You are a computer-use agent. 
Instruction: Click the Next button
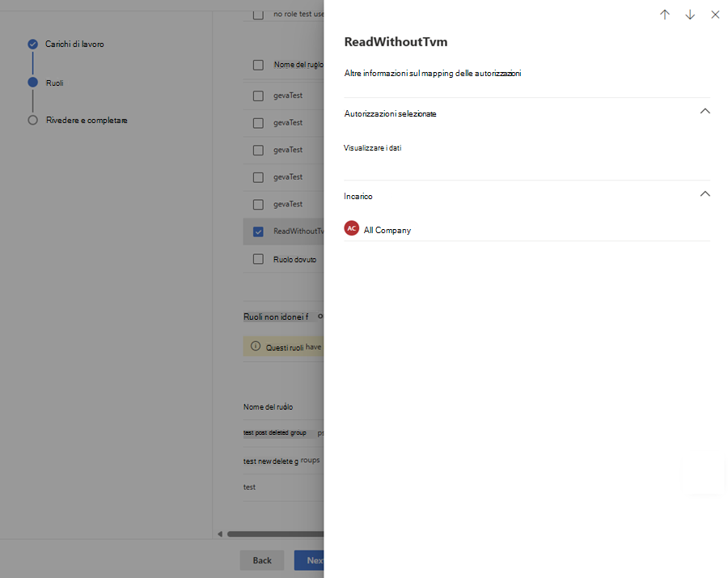pyautogui.click(x=309, y=560)
